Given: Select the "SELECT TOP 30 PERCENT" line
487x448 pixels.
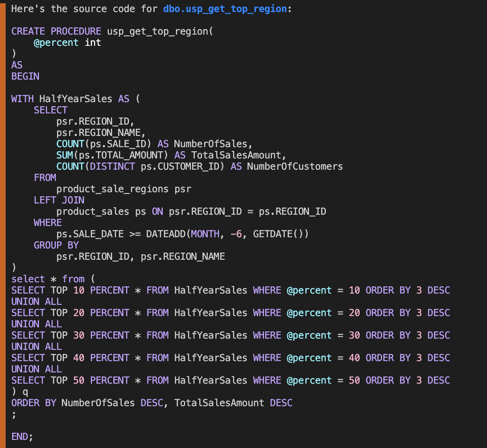Looking at the screenshot, I should pos(231,335).
